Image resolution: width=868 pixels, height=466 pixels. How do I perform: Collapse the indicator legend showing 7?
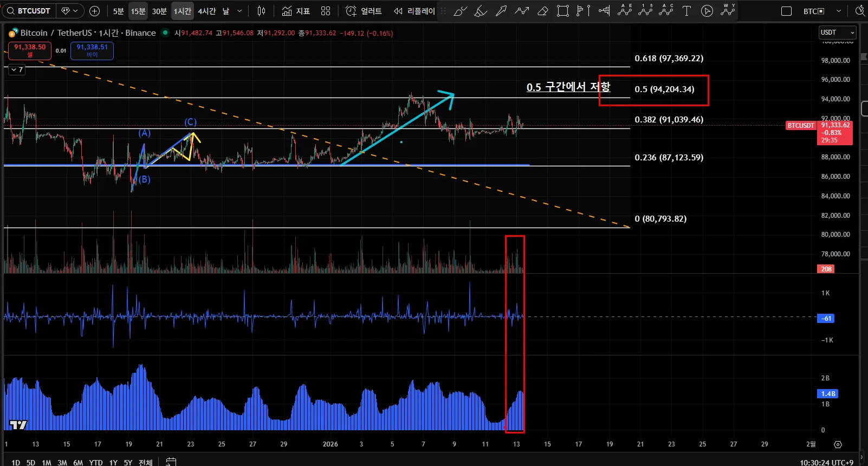pos(17,69)
